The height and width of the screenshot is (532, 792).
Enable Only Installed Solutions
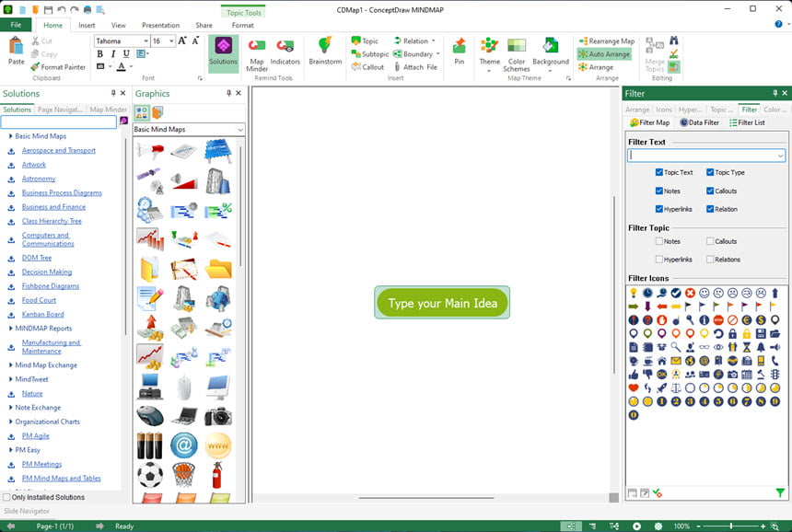click(6, 497)
